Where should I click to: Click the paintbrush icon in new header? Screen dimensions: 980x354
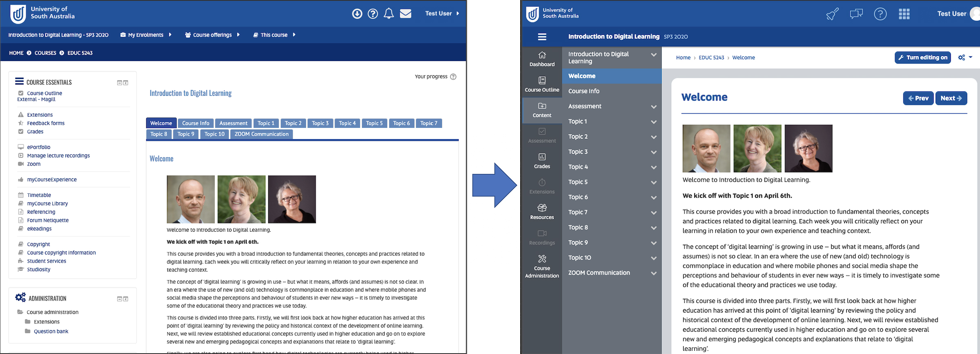pos(832,14)
